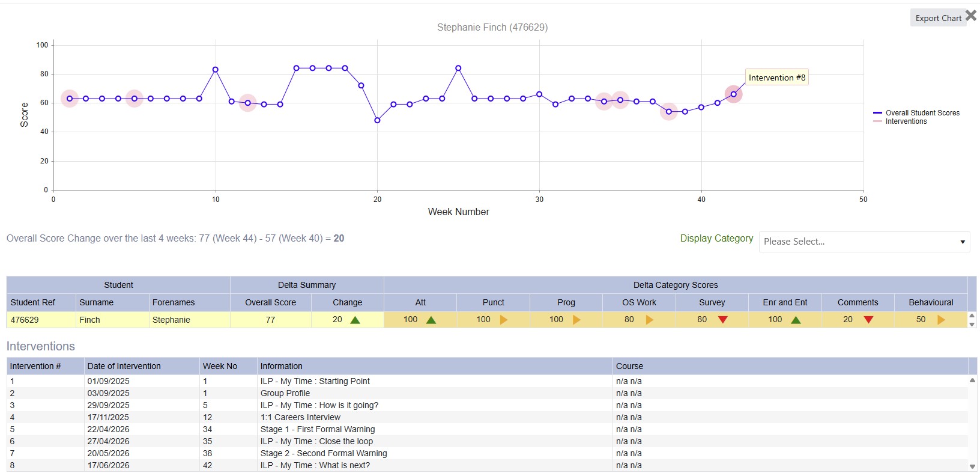Click the orange arrow in Behavioural column
Screen dimensions: 980x473
coord(941,320)
